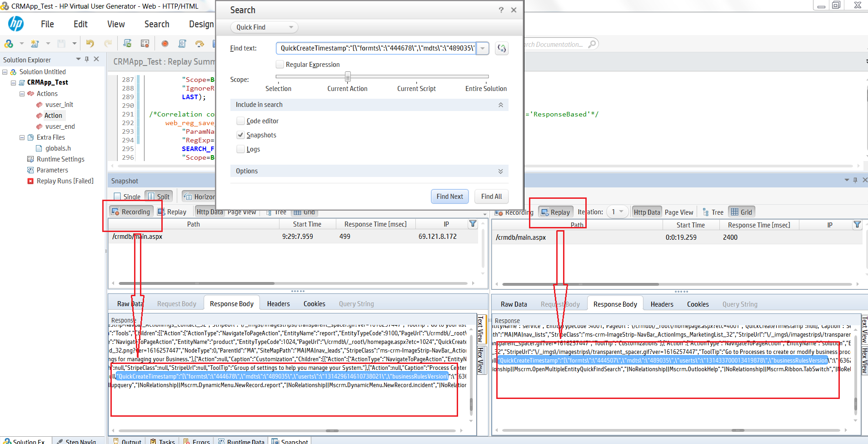868x444 pixels.
Task: Collapse the Solution Untitled tree node
Action: (5, 72)
